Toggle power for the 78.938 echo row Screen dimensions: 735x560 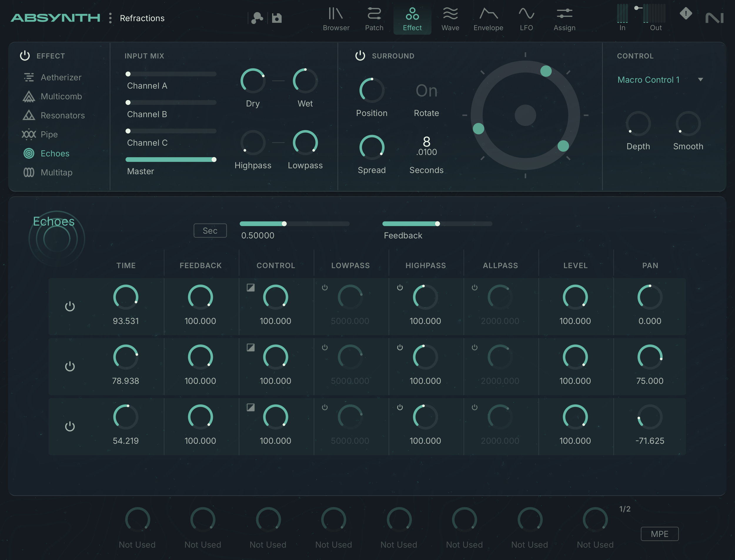tap(70, 366)
